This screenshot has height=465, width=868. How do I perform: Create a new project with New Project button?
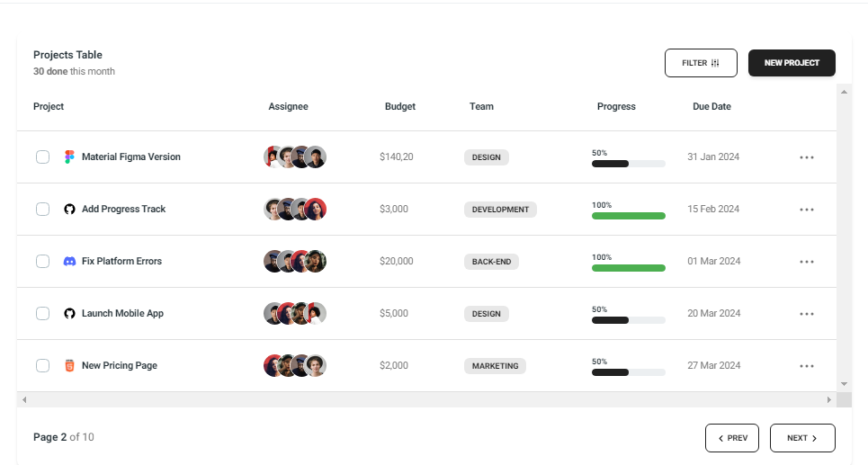(792, 63)
